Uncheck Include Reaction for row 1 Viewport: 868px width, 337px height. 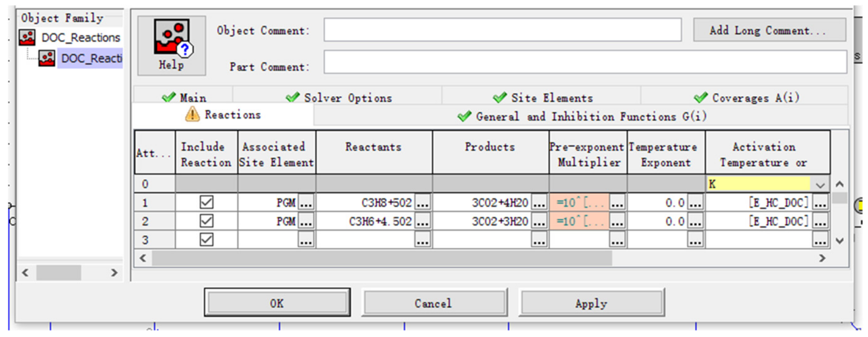206,202
